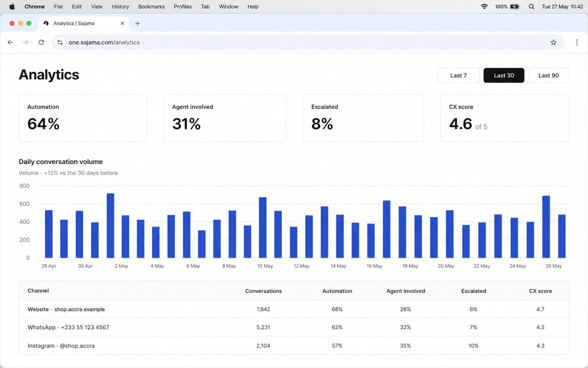The width and height of the screenshot is (588, 368).
Task: Click the Conversations column header
Action: 263,291
